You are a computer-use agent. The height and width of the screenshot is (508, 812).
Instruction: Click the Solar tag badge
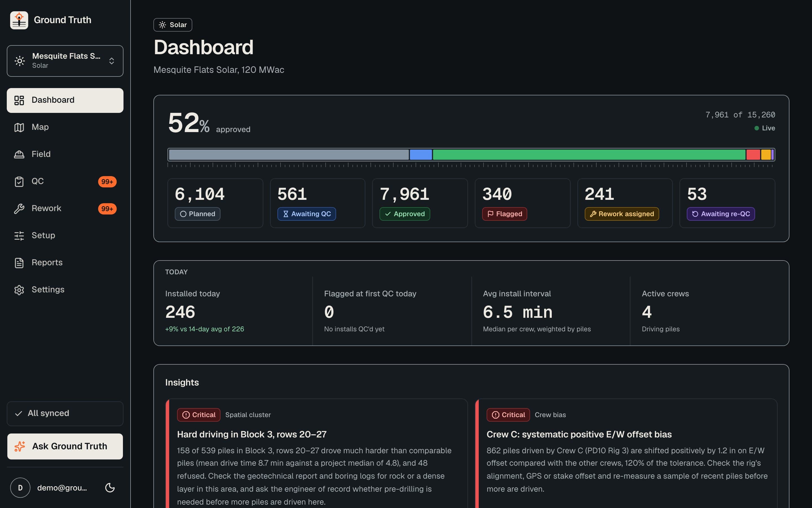pos(173,25)
